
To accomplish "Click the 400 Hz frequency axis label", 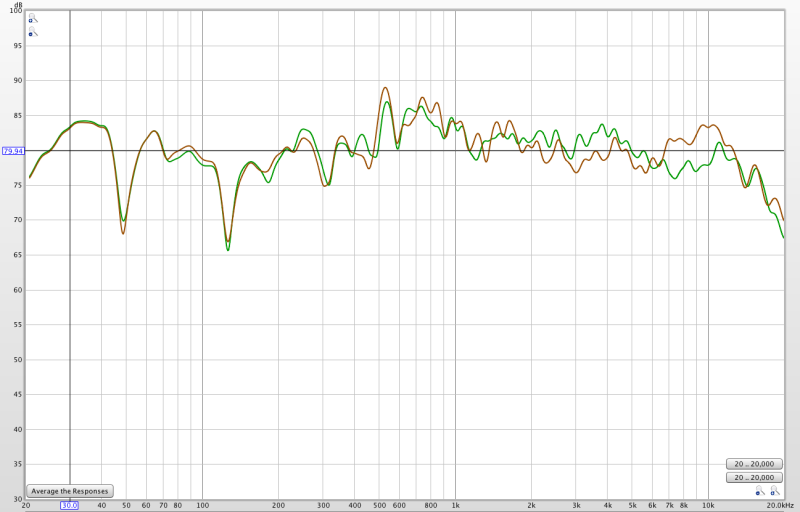I will 355,505.
